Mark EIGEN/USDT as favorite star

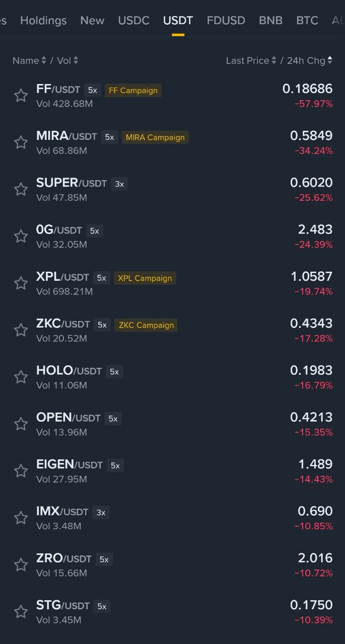click(21, 471)
